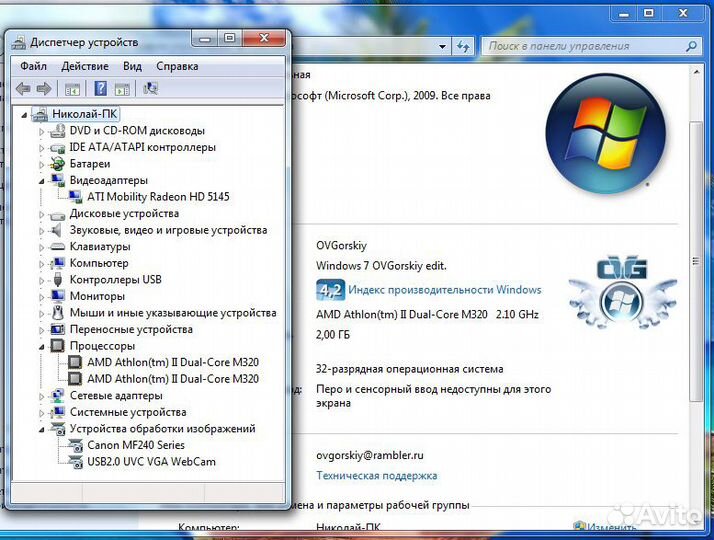The height and width of the screenshot is (540, 714).
Task: Expand the Батареи node arrow
Action: coord(41,164)
